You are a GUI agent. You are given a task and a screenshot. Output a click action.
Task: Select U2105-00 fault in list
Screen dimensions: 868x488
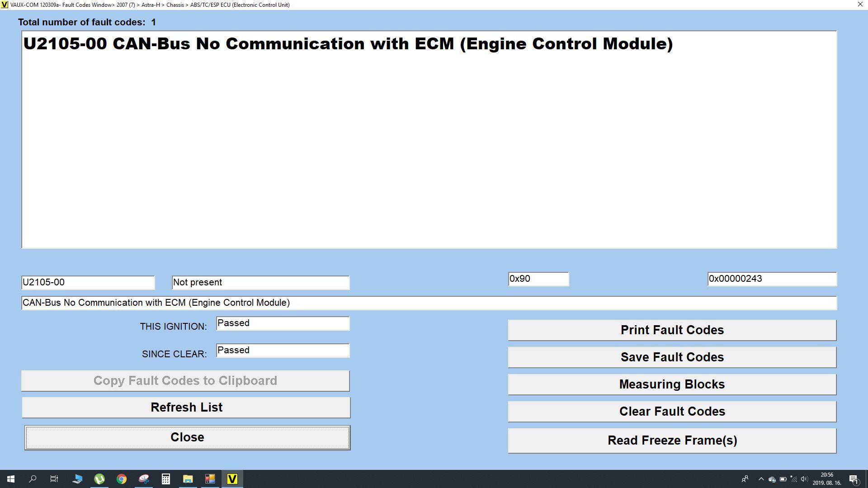(x=348, y=44)
